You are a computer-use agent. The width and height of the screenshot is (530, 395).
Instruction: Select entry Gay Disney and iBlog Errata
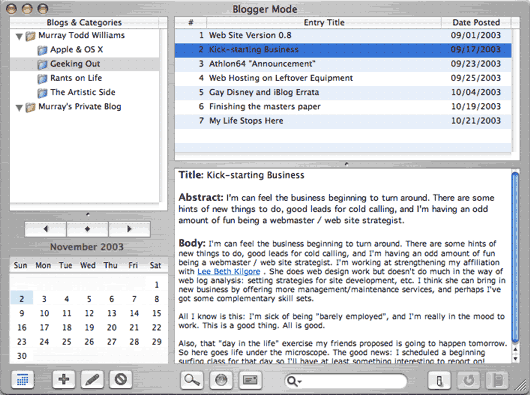point(343,92)
